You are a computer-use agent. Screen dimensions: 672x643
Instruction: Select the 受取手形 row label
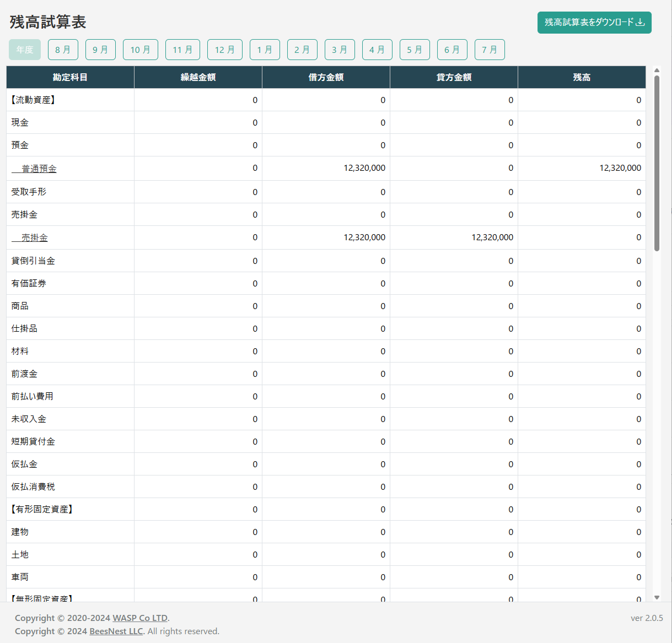tap(29, 192)
